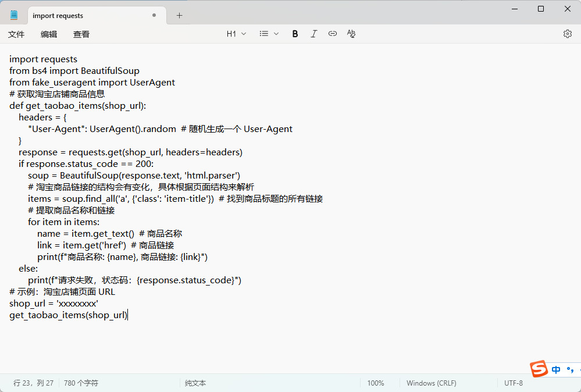Open the H1 heading dropdown
This screenshot has height=392, width=581.
click(236, 34)
